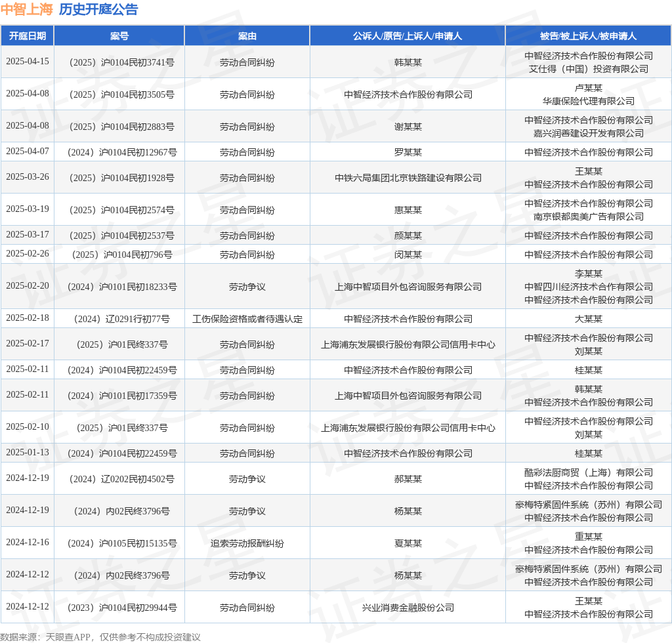Click defendant 南京银都奥美广告有限公司
The image size is (672, 643).
coord(589,217)
